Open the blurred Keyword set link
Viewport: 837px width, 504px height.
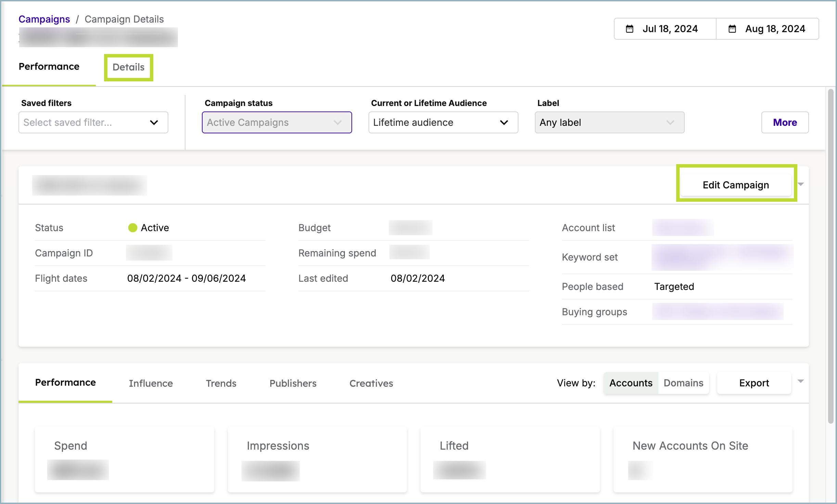tap(722, 257)
